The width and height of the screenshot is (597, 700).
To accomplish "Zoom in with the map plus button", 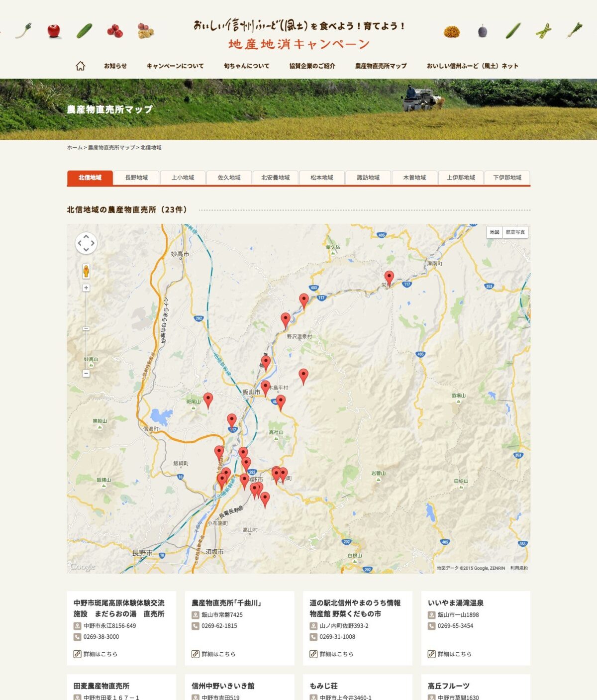I will click(x=86, y=288).
